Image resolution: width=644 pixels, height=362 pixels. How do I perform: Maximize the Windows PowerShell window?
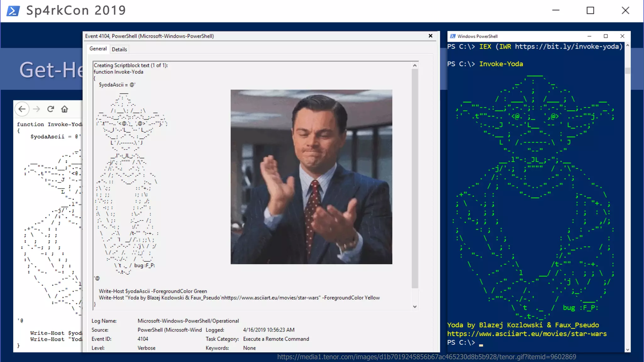[x=606, y=36]
